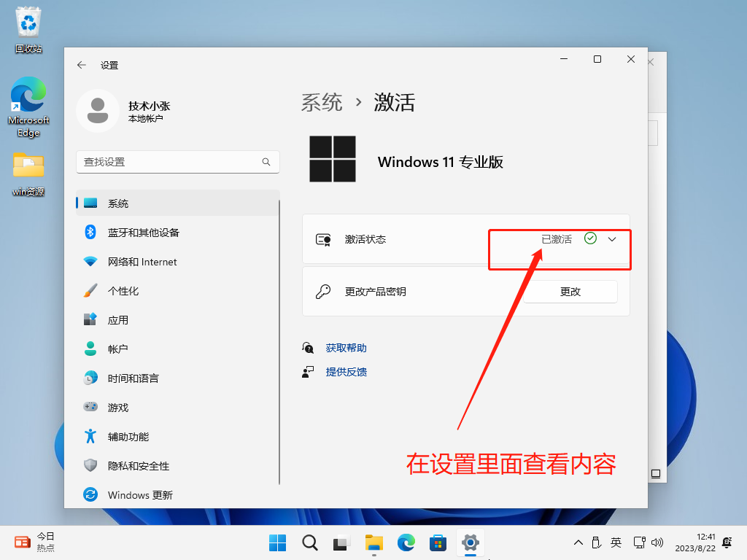Open 辅助功能 settings
Viewport: 747px width, 560px height.
tap(178, 437)
